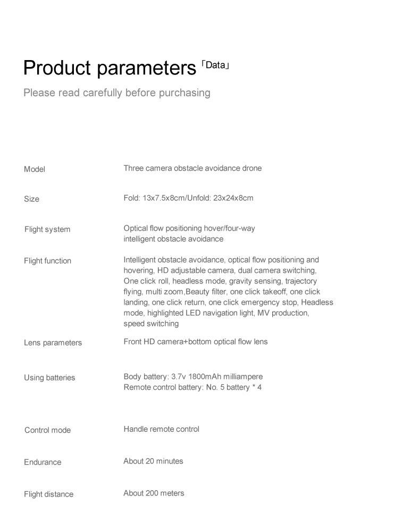420x529 pixels.
Task: Click the "About 20 minutes" endurance value
Action: pyautogui.click(x=153, y=461)
